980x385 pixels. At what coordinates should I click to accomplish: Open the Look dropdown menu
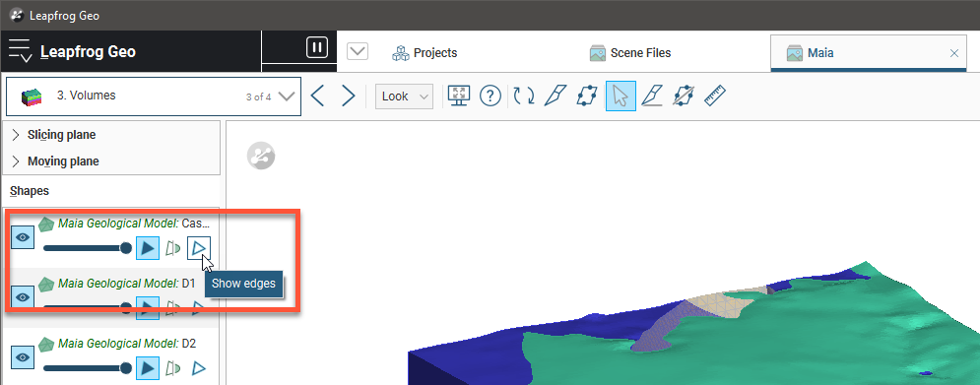pyautogui.click(x=405, y=96)
